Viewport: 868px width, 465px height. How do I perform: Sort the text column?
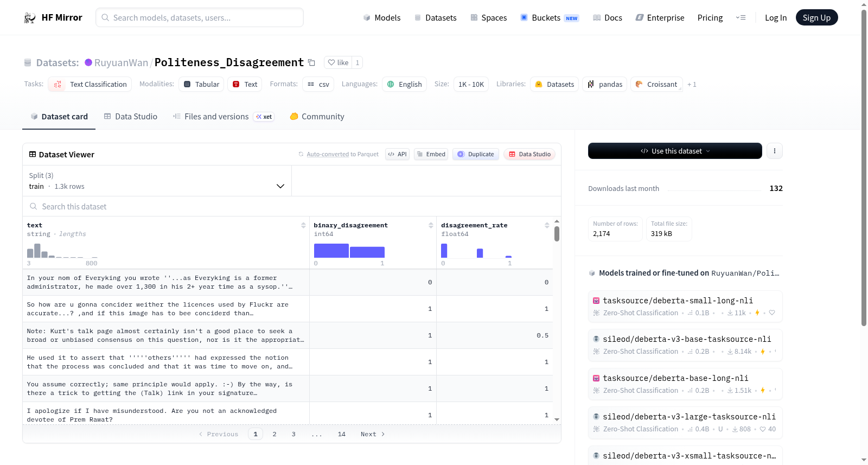(x=303, y=225)
